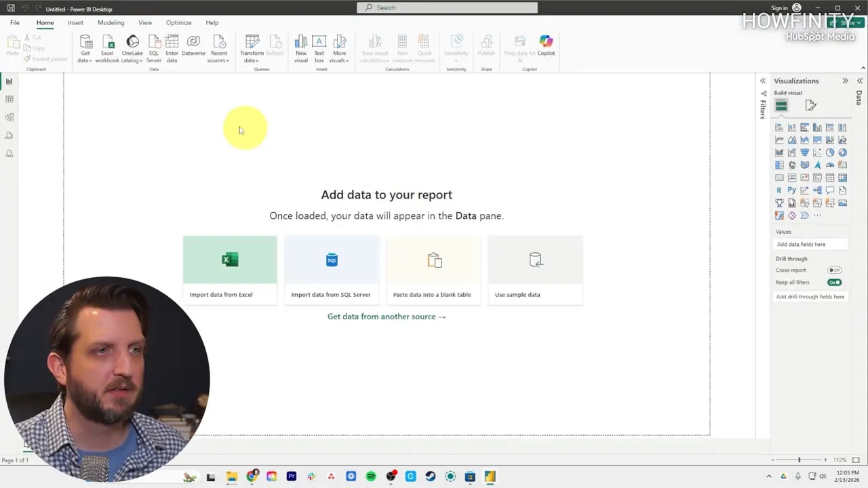Viewport: 868px width, 488px height.
Task: Fit report page to window
Action: [x=856, y=460]
